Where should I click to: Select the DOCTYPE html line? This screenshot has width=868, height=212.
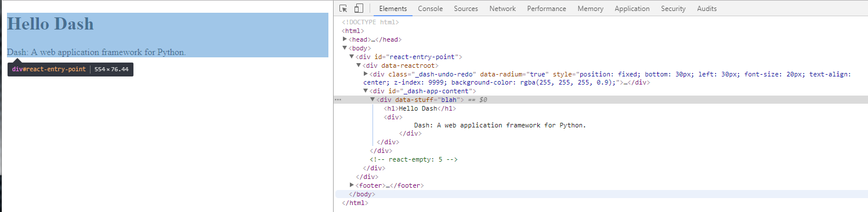[370, 22]
